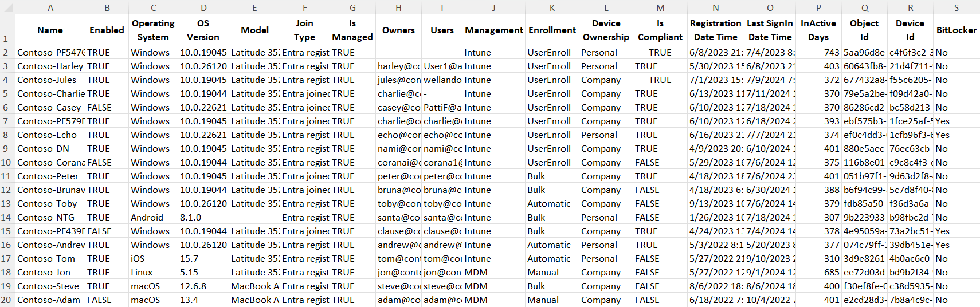The width and height of the screenshot is (980, 307).
Task: Click the Owners header cell
Action: 399,30
